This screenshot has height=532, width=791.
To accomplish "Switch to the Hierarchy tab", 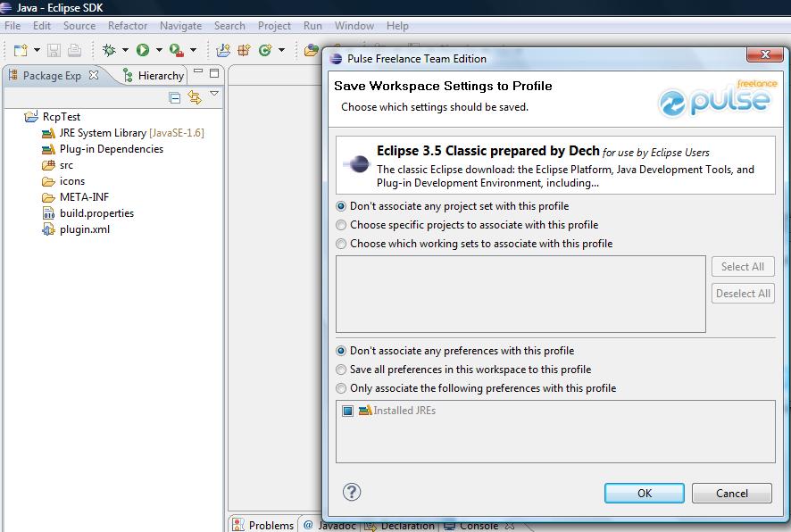I will pos(154,76).
